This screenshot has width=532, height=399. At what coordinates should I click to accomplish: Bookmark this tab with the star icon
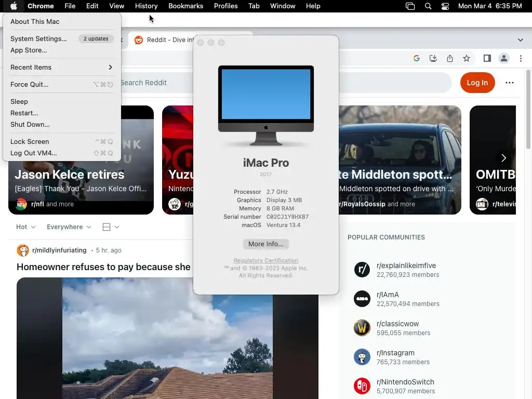467,58
